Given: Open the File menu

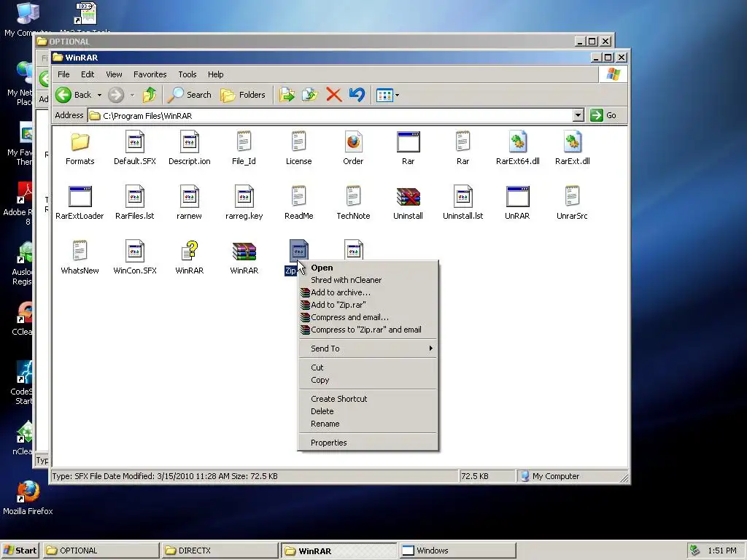Looking at the screenshot, I should (63, 74).
